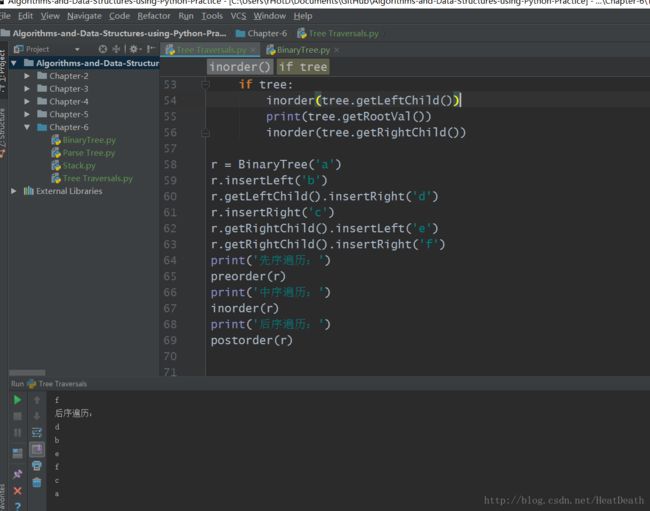Screen dimensions: 650x511
Task: Rerun Tree Traversals with green play button
Action: pos(17,400)
